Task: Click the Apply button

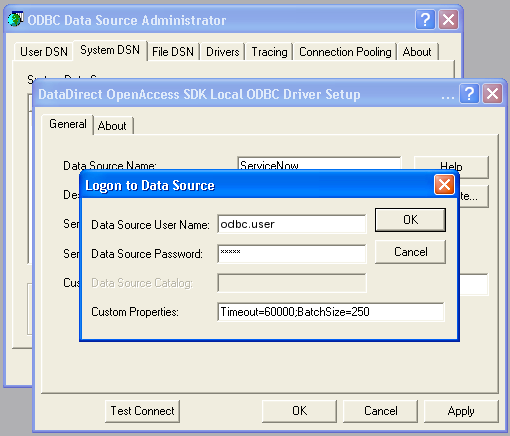Action: (x=461, y=411)
